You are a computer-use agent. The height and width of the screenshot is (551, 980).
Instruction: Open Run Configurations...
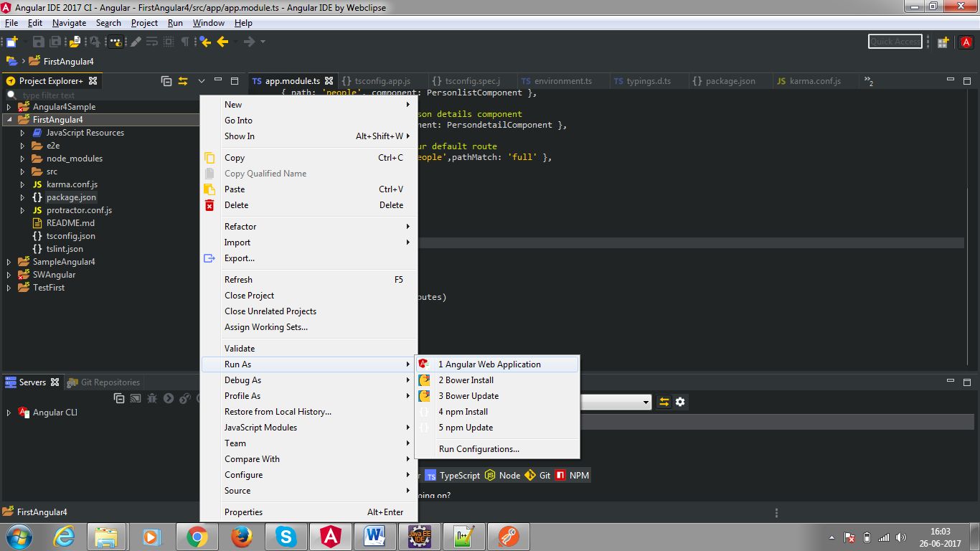pyautogui.click(x=496, y=449)
